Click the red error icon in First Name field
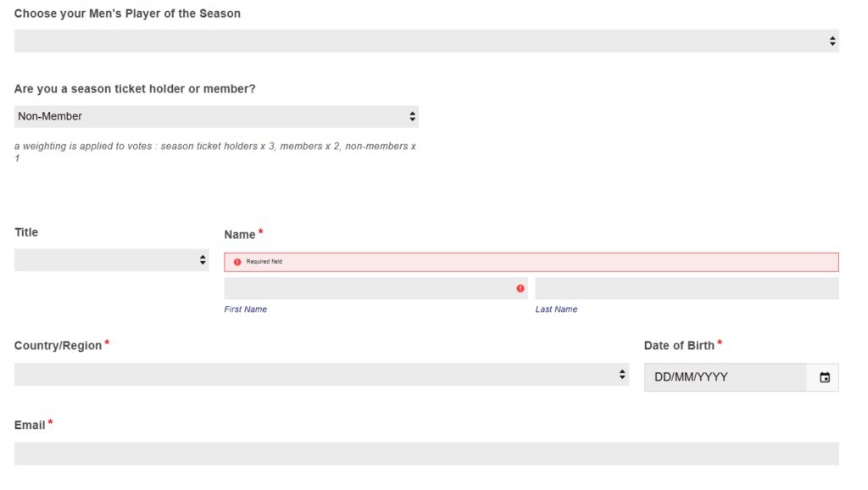Image resolution: width=868 pixels, height=490 pixels. coord(520,288)
